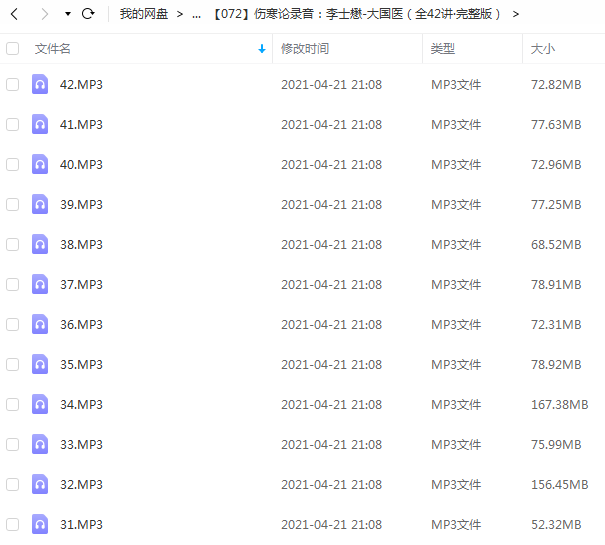Click the audio icon of 38.MP3

coord(40,244)
